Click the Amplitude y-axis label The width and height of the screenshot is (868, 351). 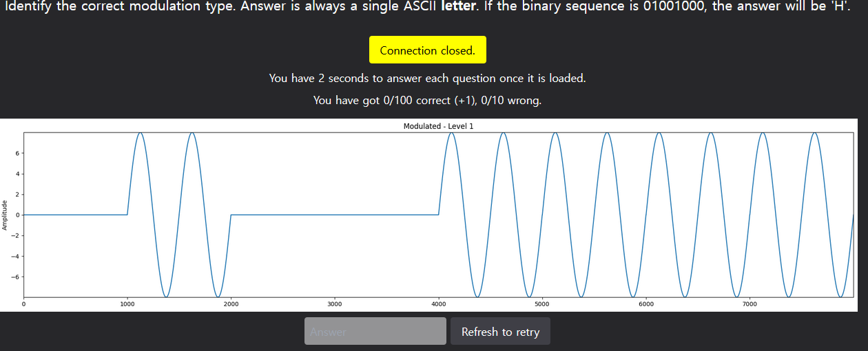tap(6, 214)
